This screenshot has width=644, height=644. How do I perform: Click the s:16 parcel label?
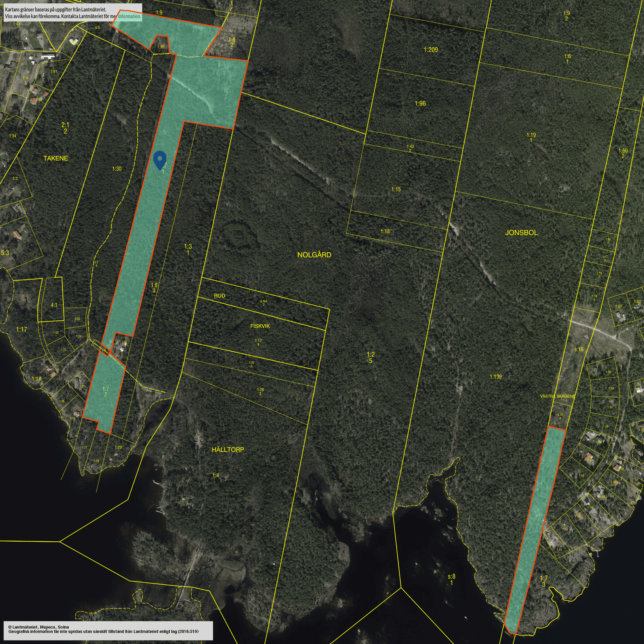[578, 349]
